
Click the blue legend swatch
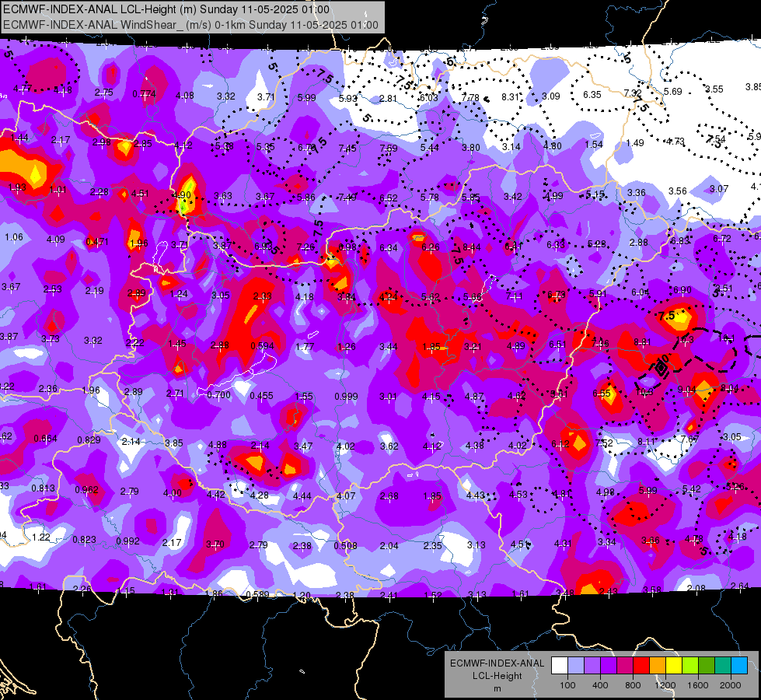pos(738,666)
